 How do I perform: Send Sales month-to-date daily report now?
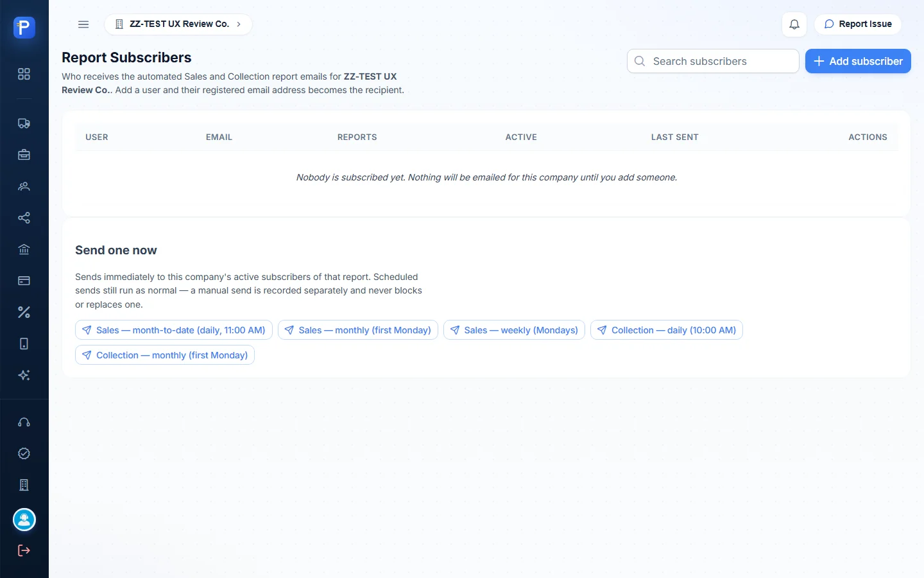pyautogui.click(x=174, y=330)
